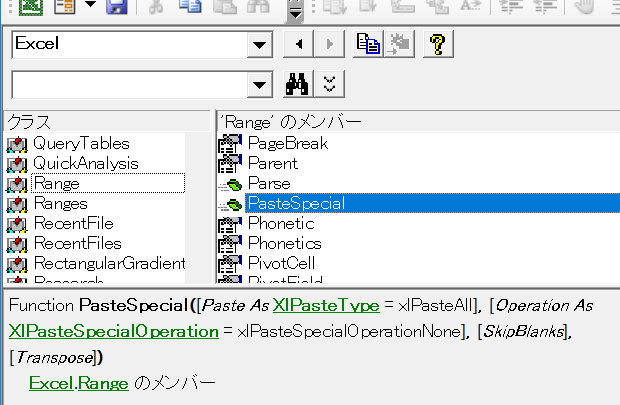Screen dimensions: 620x405
Task: Select the RectangularGradient class
Action: tap(110, 263)
